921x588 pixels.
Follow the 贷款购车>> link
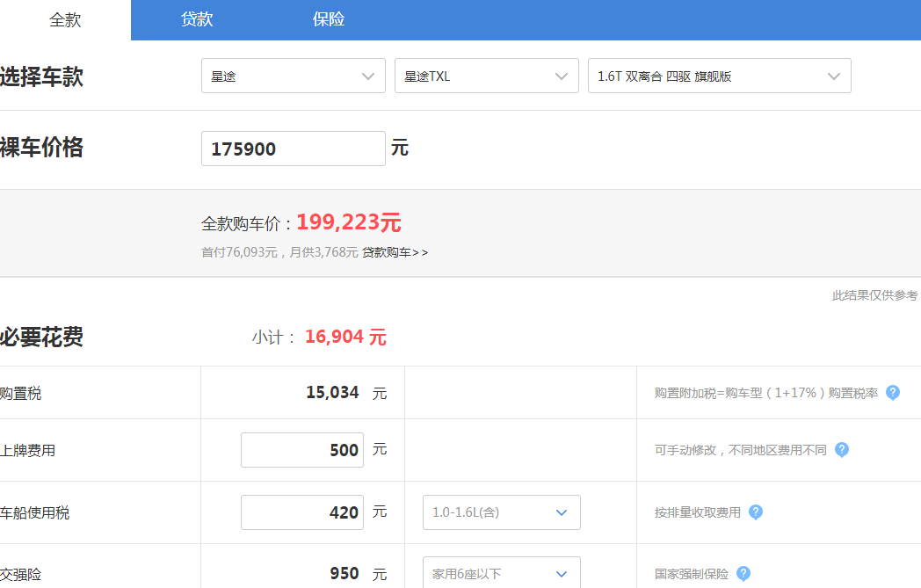(x=395, y=252)
